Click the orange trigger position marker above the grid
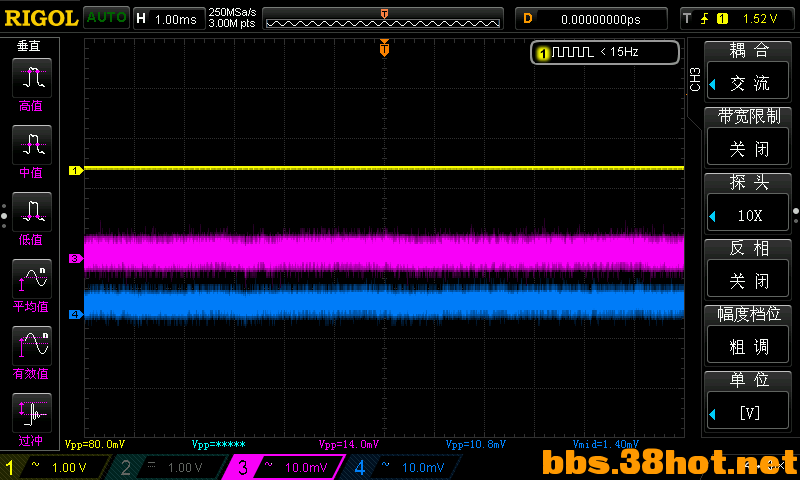The height and width of the screenshot is (480, 800). coord(384,48)
